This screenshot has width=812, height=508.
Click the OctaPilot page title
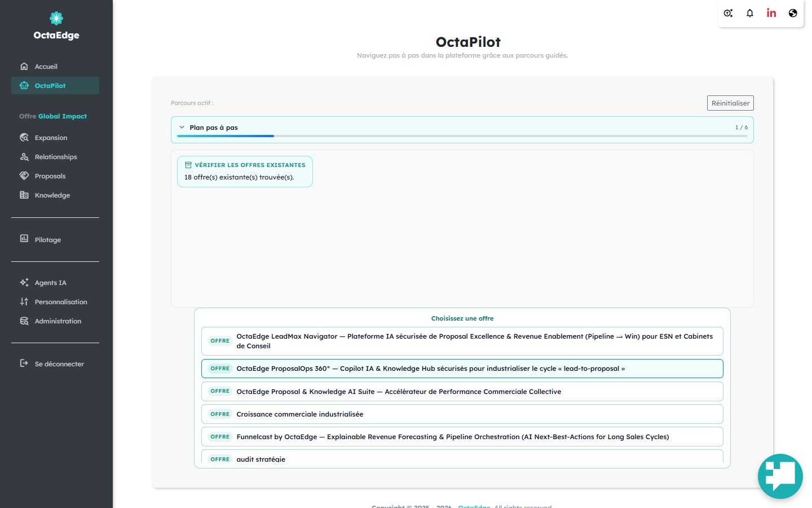[x=468, y=42]
